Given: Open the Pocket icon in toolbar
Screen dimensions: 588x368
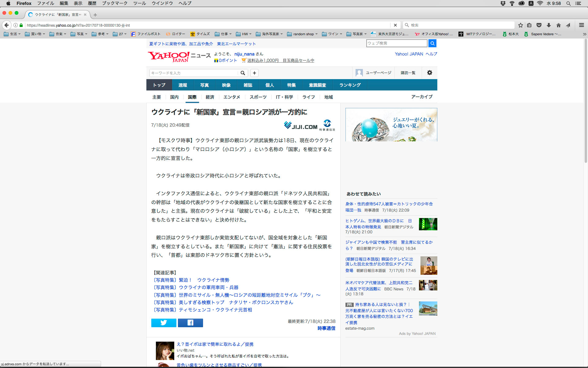Looking at the screenshot, I should (539, 25).
